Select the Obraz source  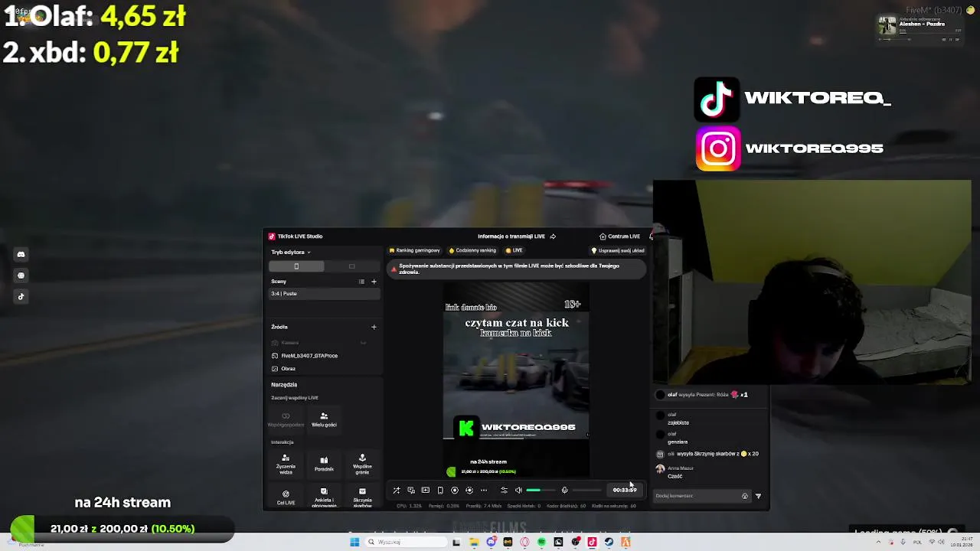click(x=324, y=369)
